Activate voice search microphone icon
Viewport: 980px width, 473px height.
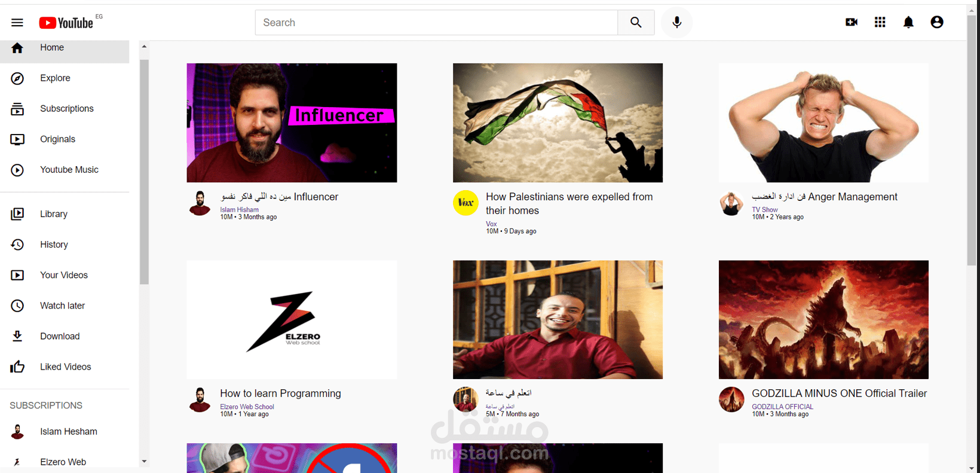click(676, 23)
